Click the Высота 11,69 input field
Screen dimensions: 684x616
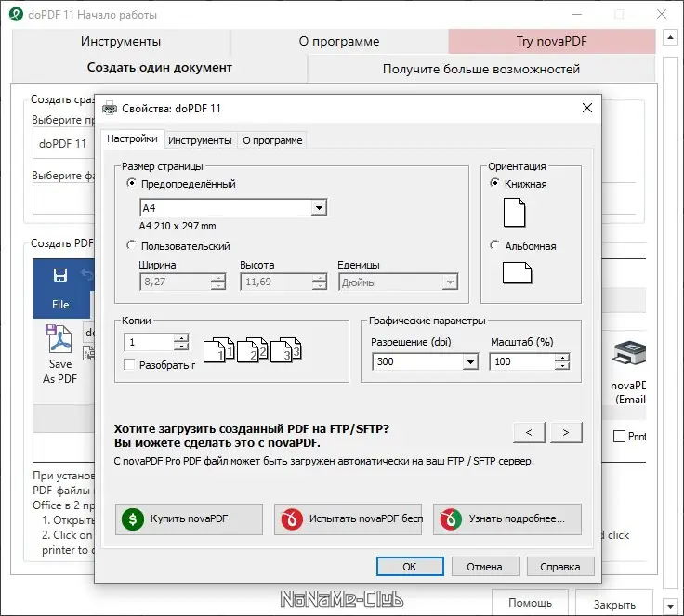[x=276, y=282]
